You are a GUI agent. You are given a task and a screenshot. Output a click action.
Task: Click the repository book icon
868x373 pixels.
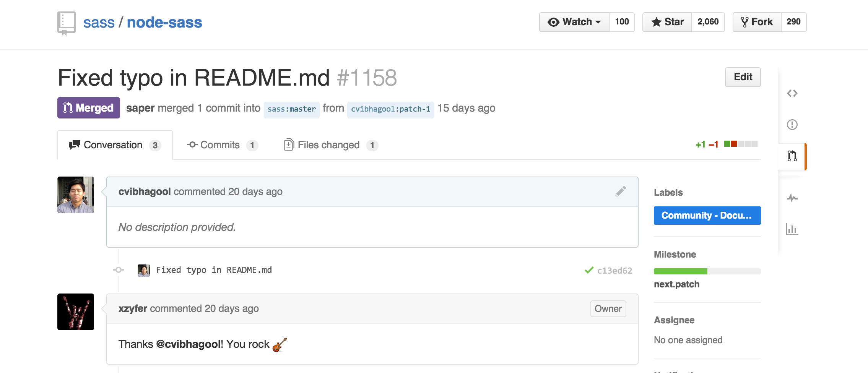pos(66,23)
